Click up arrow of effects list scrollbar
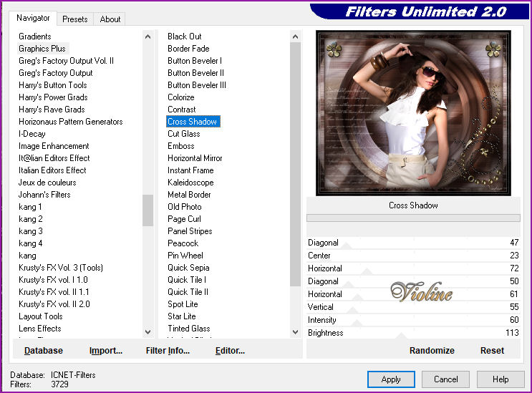 [x=296, y=37]
